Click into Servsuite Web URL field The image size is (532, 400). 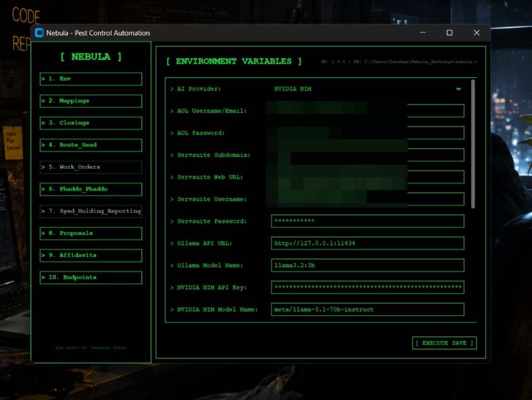(368, 177)
